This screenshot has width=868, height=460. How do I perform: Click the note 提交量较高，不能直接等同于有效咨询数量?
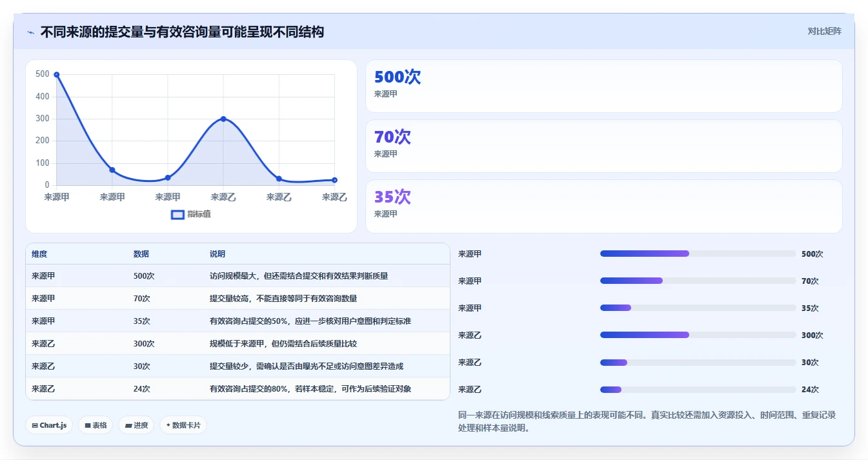pyautogui.click(x=283, y=299)
